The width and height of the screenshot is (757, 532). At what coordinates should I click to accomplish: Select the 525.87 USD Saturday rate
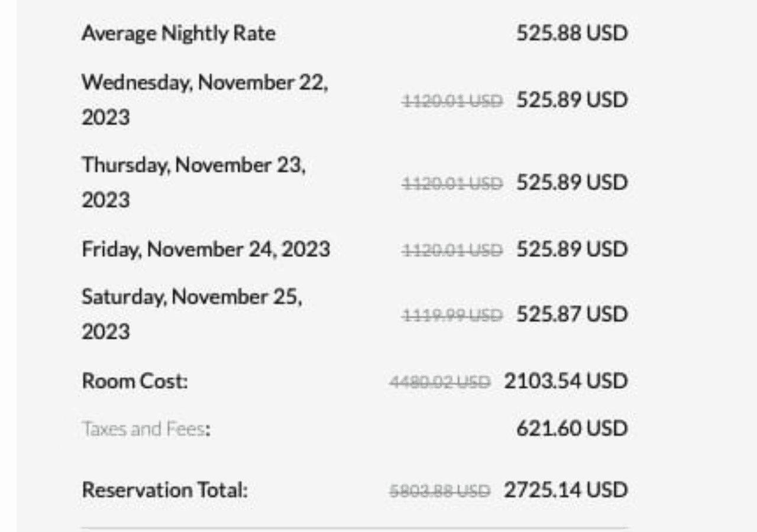click(571, 314)
